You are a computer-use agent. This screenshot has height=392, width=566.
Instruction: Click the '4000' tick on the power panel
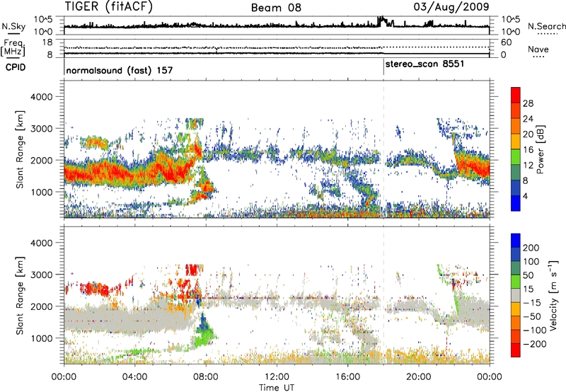[41, 97]
